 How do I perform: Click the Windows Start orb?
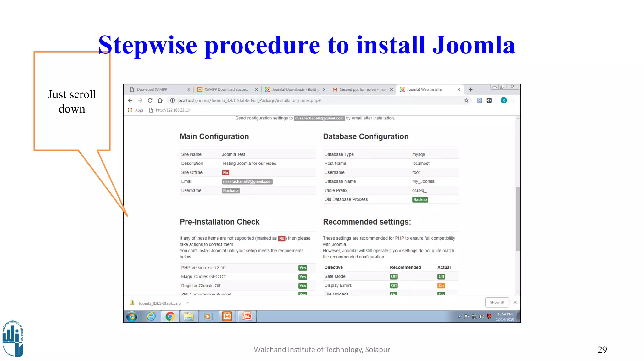click(132, 316)
